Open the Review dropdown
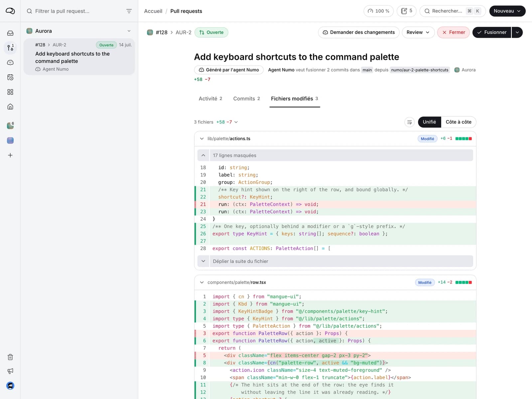This screenshot has width=532, height=399. coord(418,32)
